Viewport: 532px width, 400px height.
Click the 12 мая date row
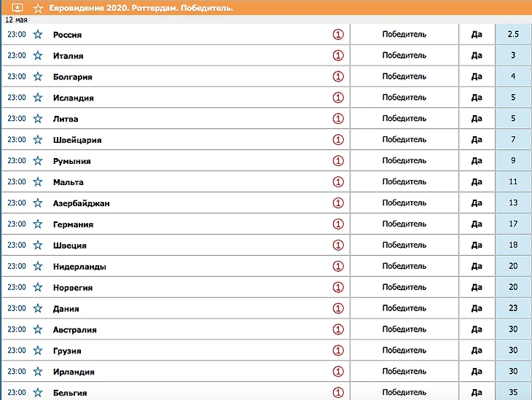pyautogui.click(x=266, y=20)
